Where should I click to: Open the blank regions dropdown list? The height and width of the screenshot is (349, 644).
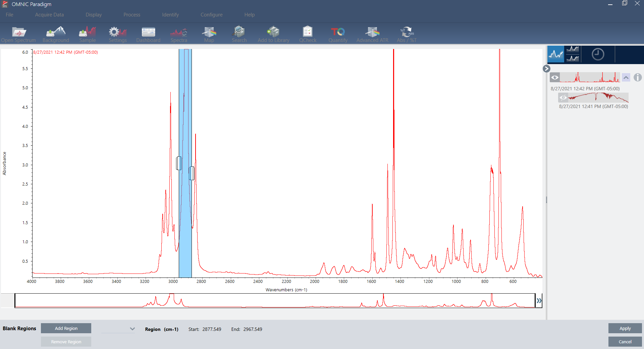tap(132, 329)
